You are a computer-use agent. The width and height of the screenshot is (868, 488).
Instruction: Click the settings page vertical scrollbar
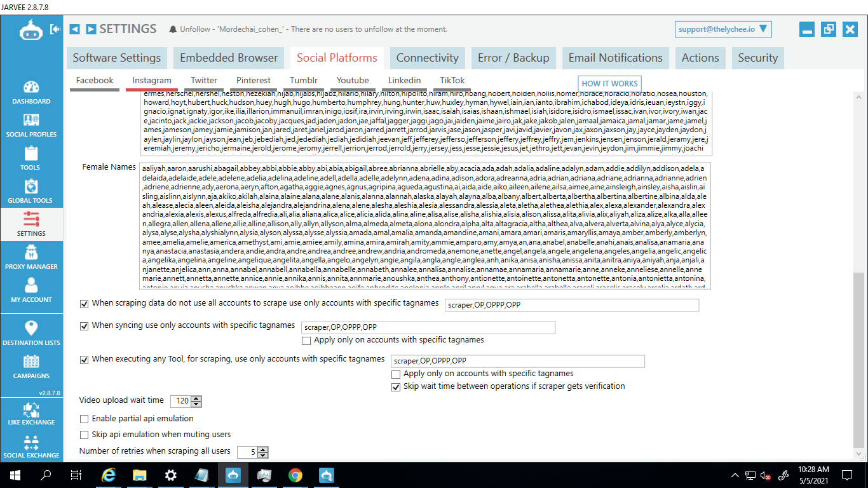click(x=859, y=359)
